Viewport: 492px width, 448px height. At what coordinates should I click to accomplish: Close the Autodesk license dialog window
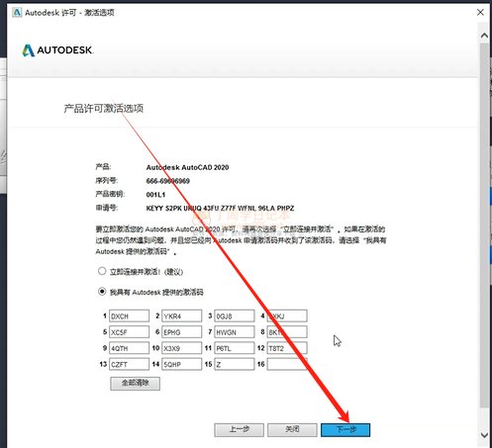click(480, 13)
